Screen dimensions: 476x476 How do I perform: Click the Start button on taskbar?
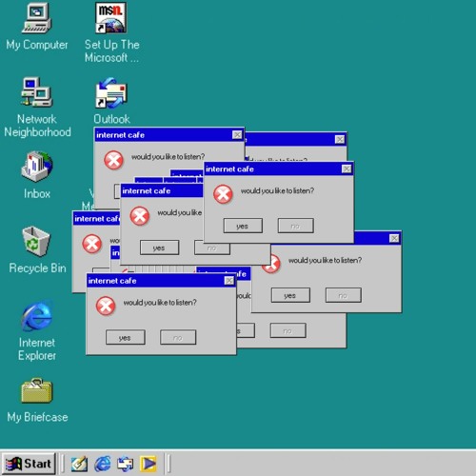pyautogui.click(x=29, y=464)
